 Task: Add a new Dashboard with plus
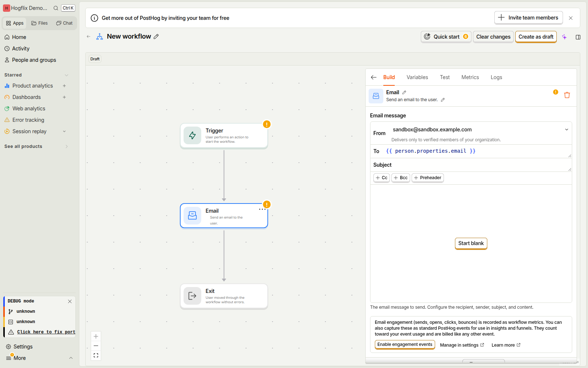tap(64, 97)
